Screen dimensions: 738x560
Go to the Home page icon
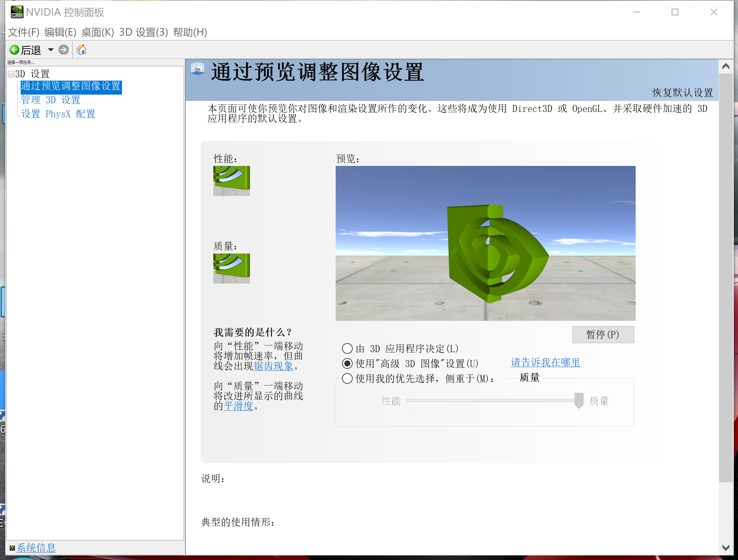point(81,50)
